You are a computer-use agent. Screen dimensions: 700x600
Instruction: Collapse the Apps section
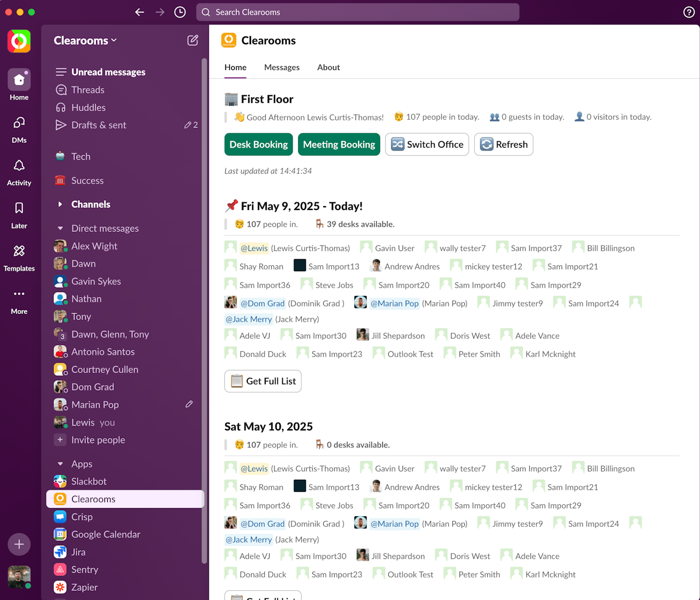click(x=60, y=464)
